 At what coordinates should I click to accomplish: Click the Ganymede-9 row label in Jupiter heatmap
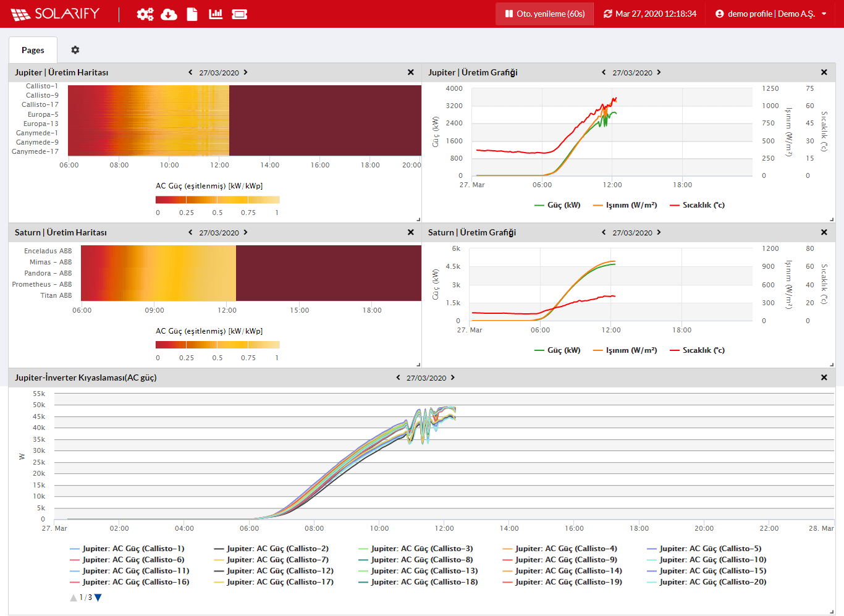click(37, 142)
